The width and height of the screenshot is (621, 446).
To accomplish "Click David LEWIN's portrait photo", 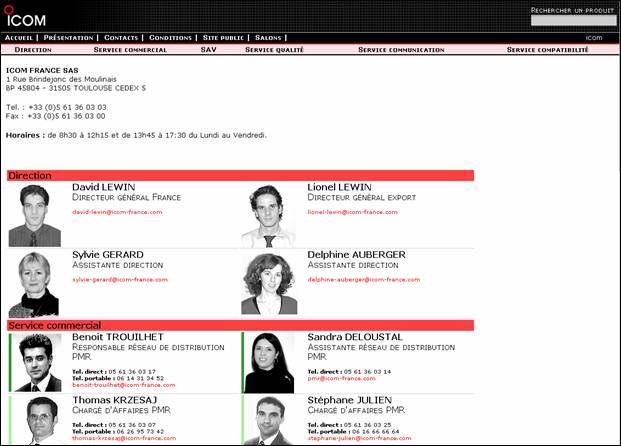I will coord(35,215).
